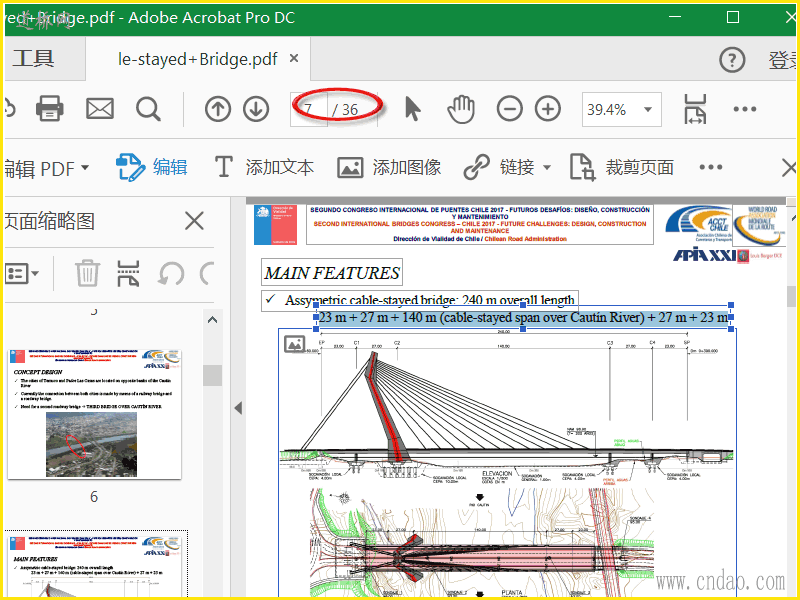The image size is (800, 600).
Task: Open Help question mark icon
Action: tap(732, 60)
